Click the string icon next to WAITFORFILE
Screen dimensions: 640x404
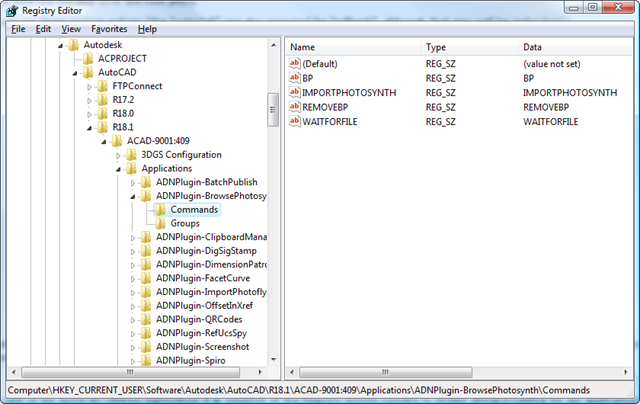point(295,121)
